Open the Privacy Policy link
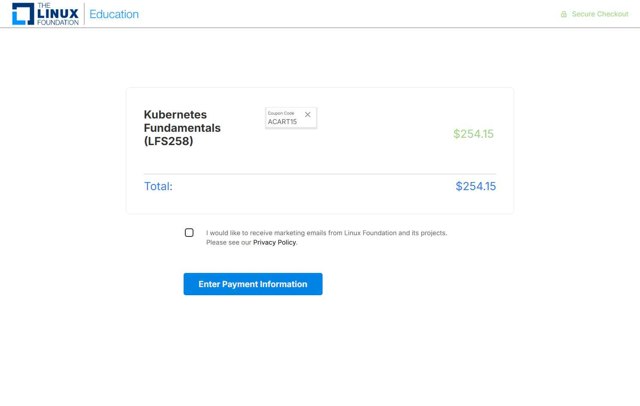Image resolution: width=640 pixels, height=406 pixels. [275, 242]
